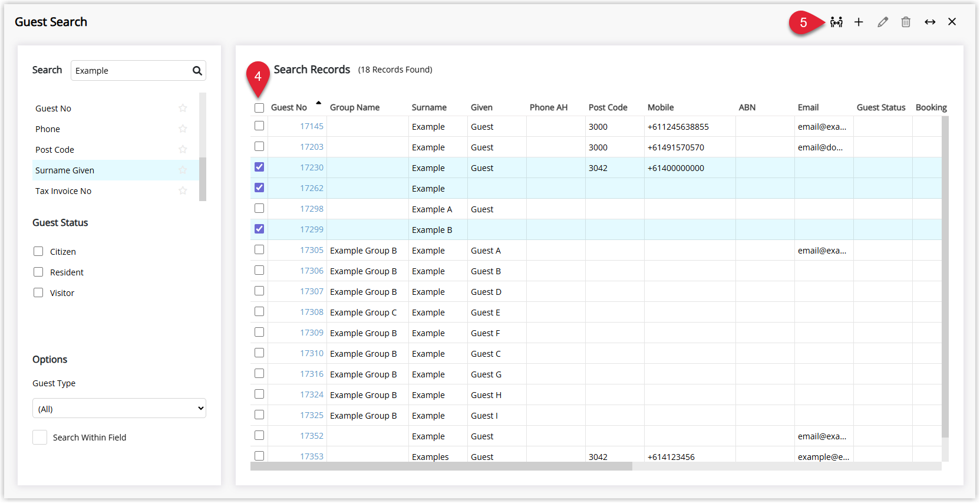The height and width of the screenshot is (503, 980).
Task: Open guest number 17306 link
Action: point(312,271)
